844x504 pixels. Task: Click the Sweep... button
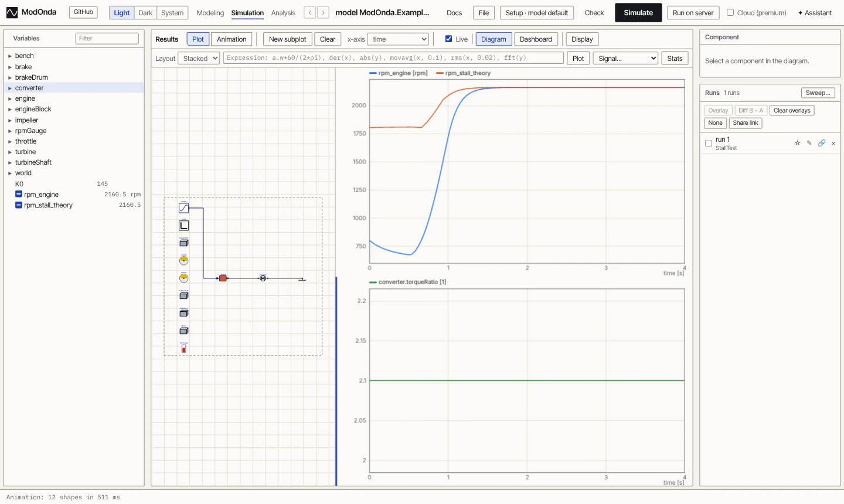click(x=818, y=93)
